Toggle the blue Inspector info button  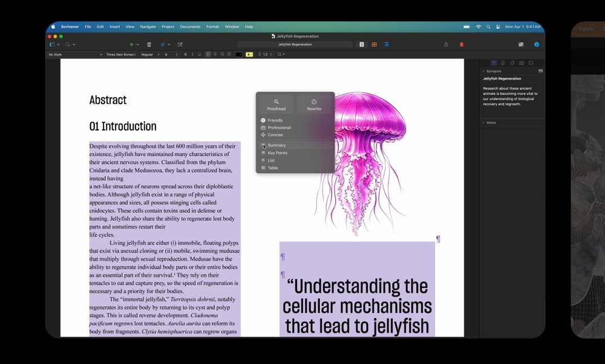(x=536, y=45)
